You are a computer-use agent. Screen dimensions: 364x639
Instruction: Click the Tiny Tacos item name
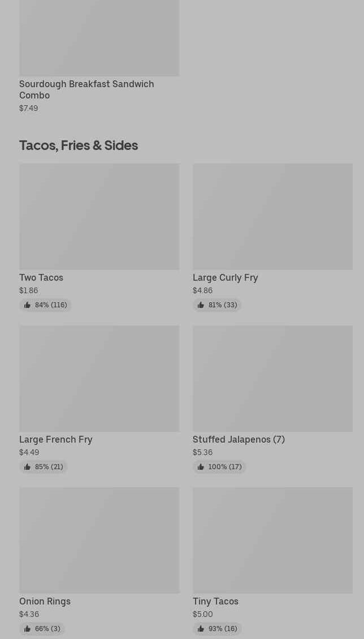click(x=215, y=601)
